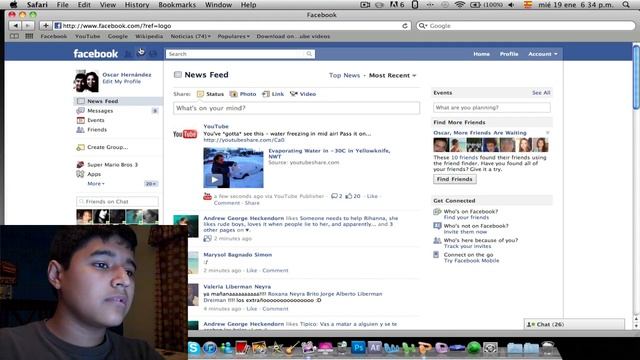Open messages icon in Facebook header
Viewport: 640px width, 360px height.
pyautogui.click(x=140, y=53)
